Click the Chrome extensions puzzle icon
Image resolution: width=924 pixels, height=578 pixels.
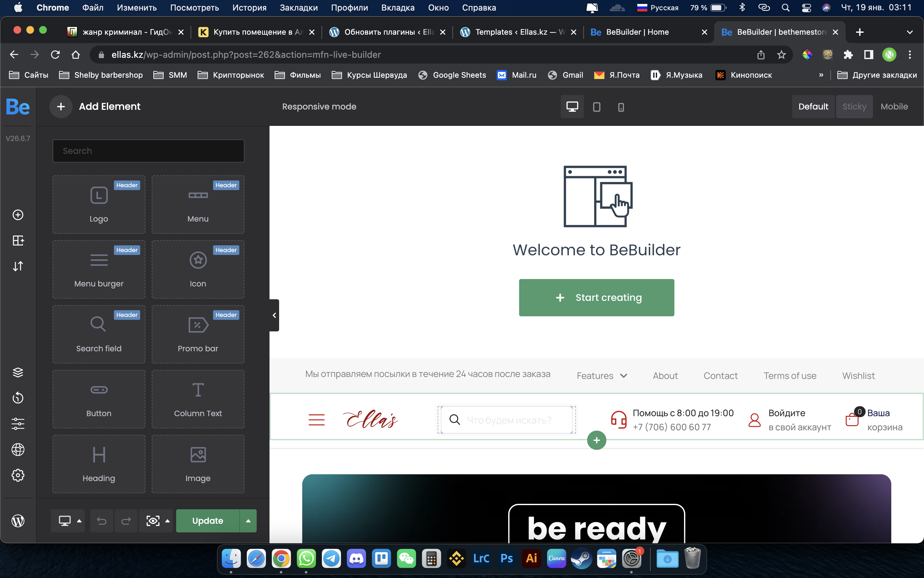848,55
